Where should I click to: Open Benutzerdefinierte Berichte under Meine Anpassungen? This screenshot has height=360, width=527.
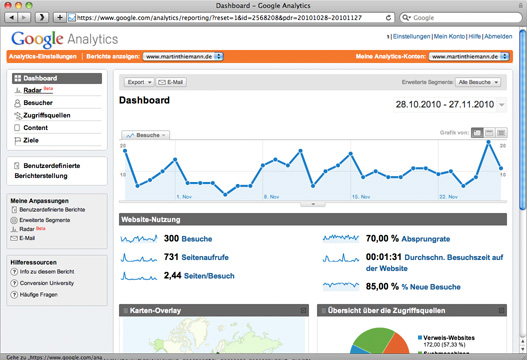[x=52, y=210]
